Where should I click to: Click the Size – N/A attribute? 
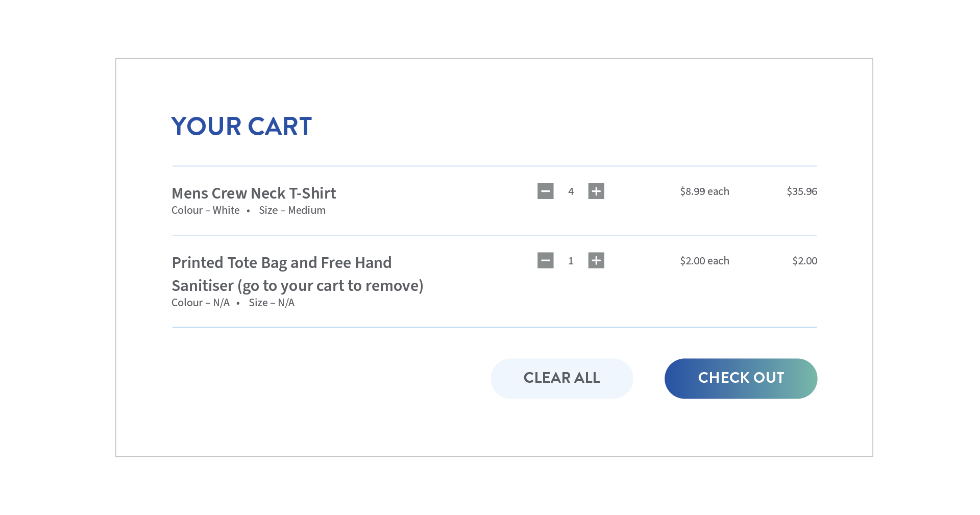click(272, 303)
